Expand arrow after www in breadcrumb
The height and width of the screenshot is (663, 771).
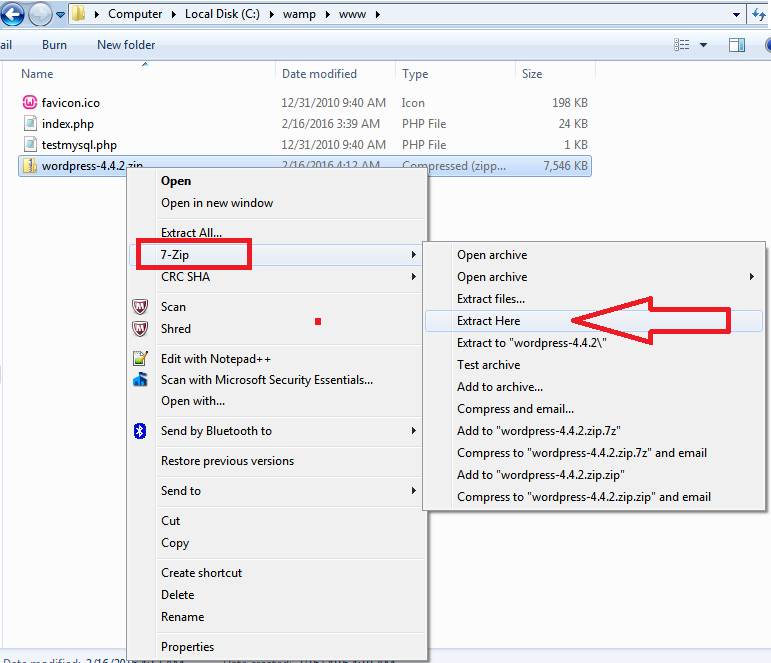[x=378, y=14]
